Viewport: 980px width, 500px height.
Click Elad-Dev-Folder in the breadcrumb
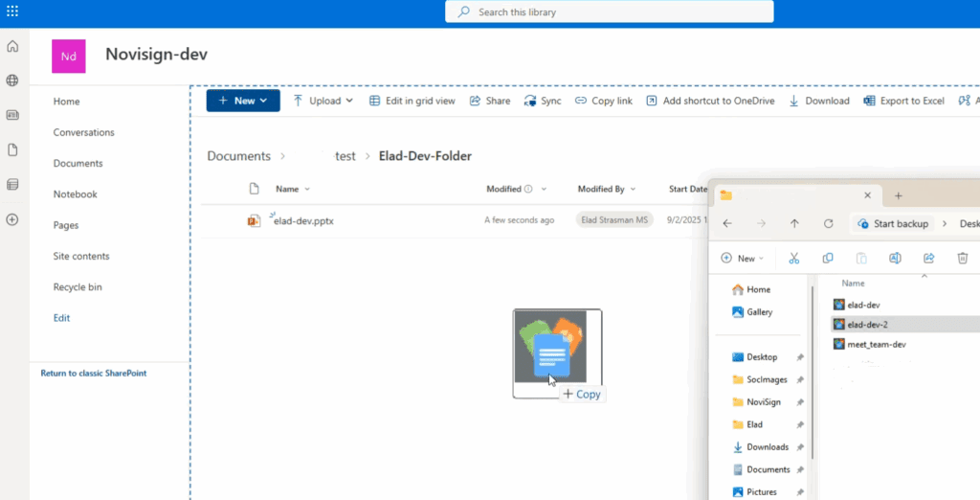[425, 156]
